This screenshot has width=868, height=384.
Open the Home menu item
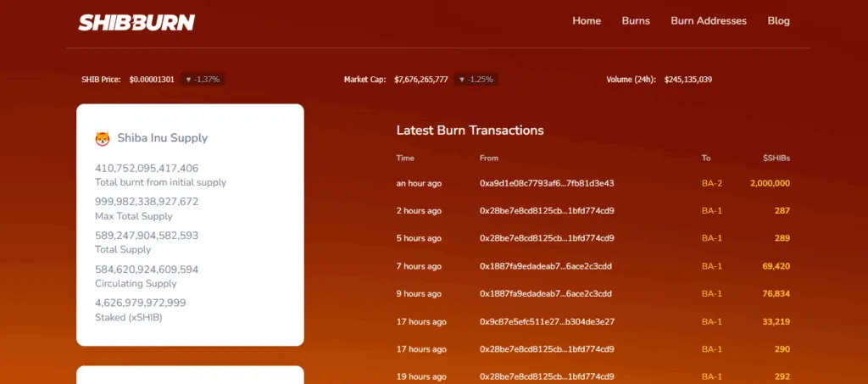[x=587, y=21]
